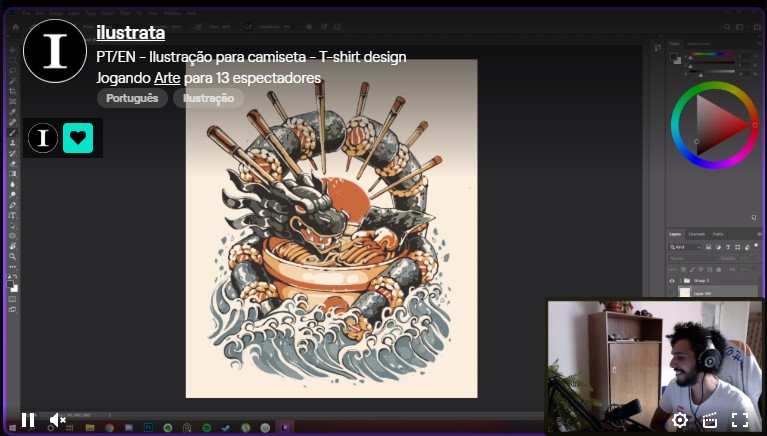Open the Arte category link
The width and height of the screenshot is (767, 436).
167,78
